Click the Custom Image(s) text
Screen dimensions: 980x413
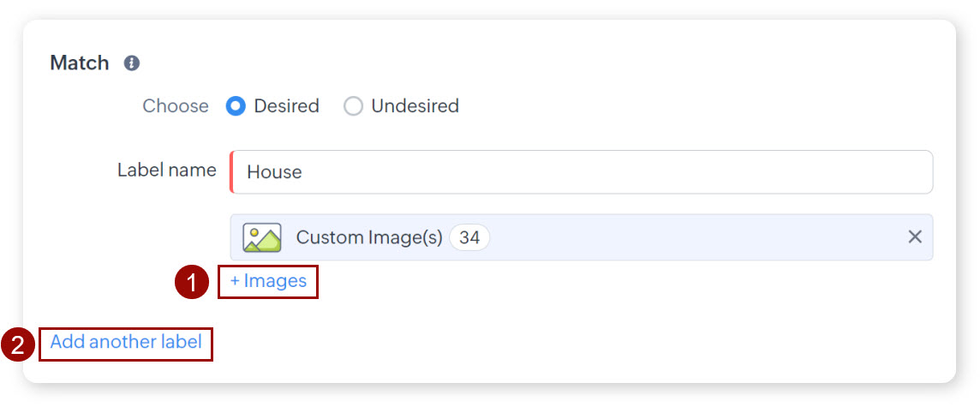point(368,237)
